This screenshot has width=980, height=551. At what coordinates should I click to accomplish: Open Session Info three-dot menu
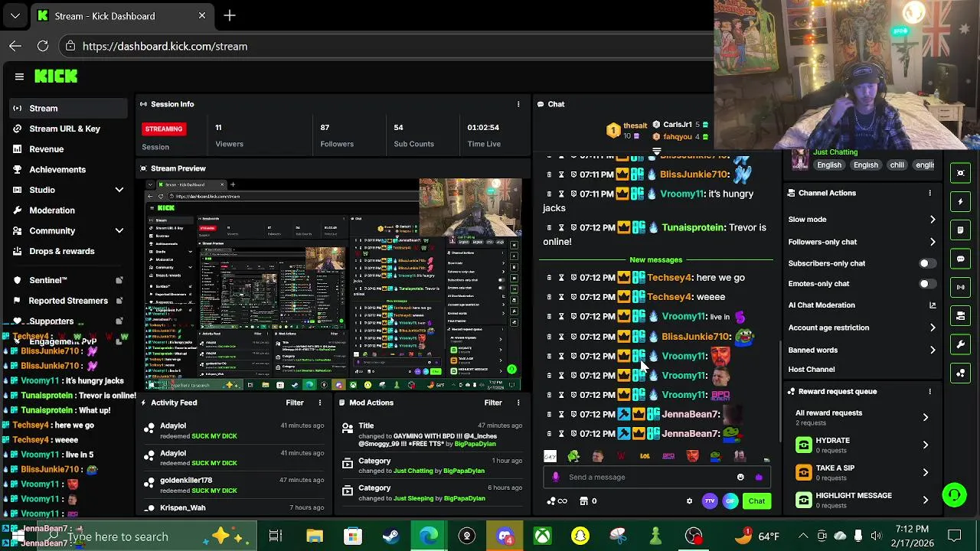click(x=518, y=104)
